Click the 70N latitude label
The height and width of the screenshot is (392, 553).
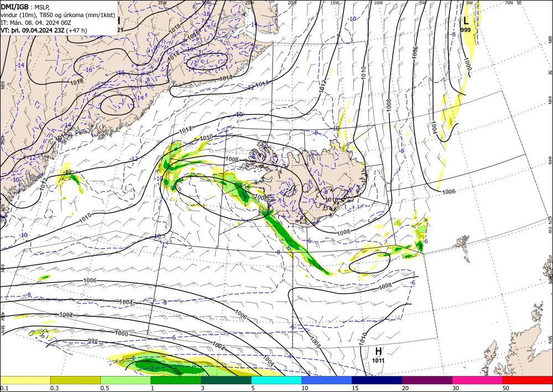click(509, 3)
